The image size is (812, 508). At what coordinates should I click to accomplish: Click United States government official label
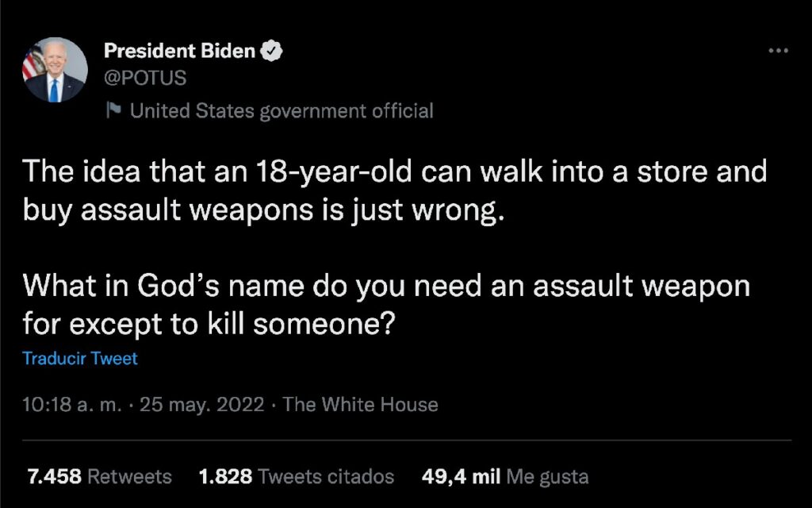281,110
